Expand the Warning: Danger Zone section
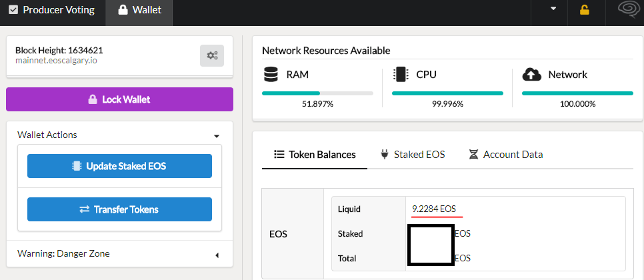This screenshot has width=644, height=280. tap(217, 254)
